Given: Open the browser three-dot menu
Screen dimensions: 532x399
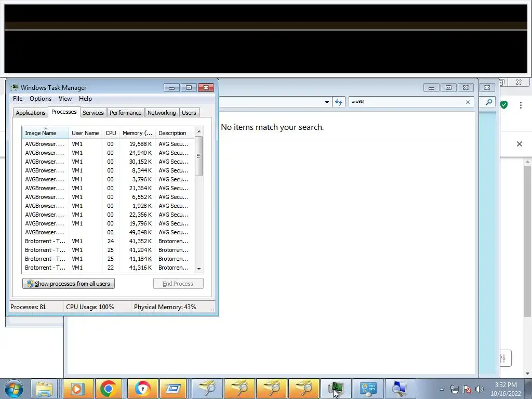Looking at the screenshot, I should pos(521,105).
